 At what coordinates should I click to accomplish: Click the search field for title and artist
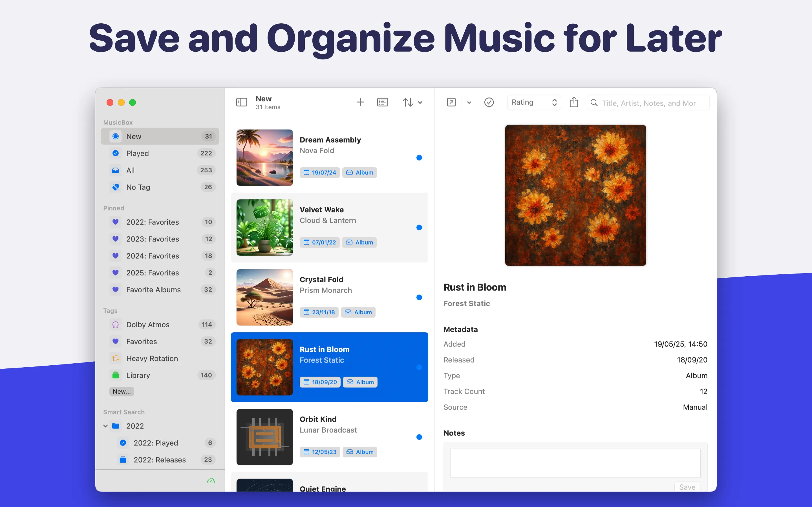[648, 103]
